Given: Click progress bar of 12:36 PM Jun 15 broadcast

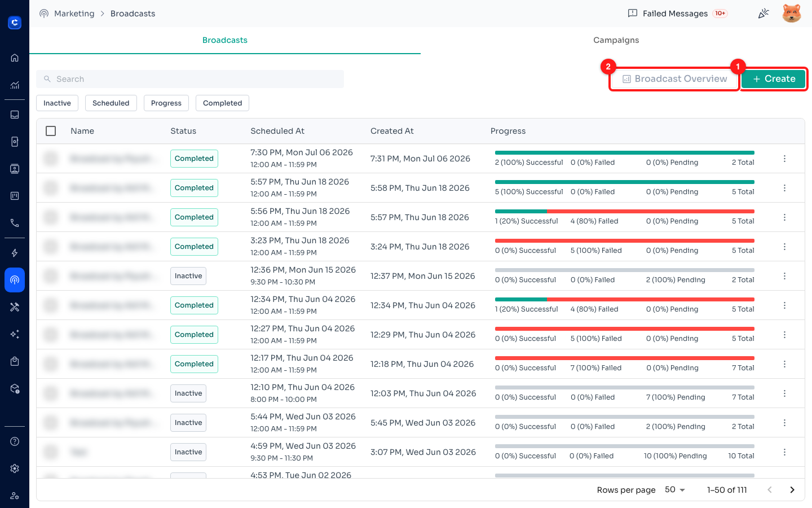Looking at the screenshot, I should click(625, 270).
